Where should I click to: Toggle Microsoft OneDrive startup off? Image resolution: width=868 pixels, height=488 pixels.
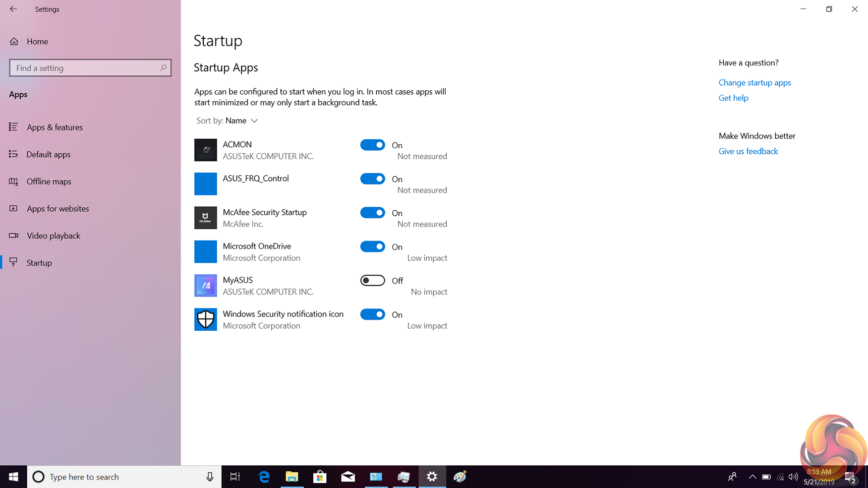[373, 247]
